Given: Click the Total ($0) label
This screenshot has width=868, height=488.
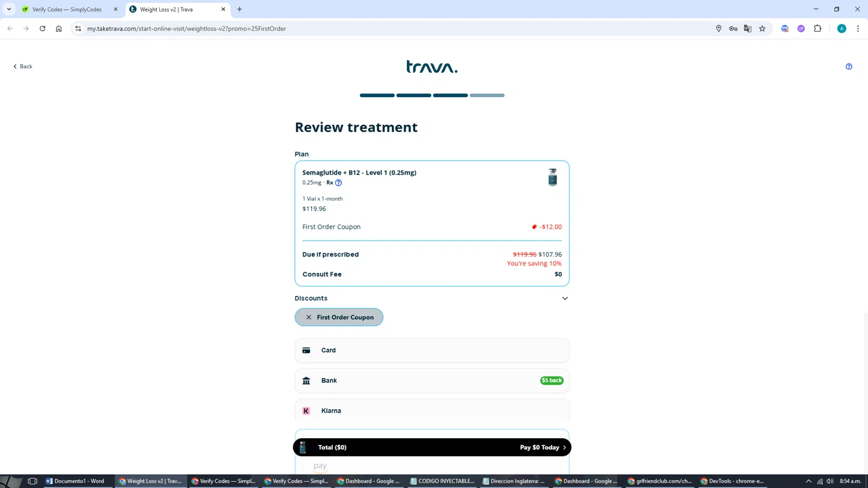Looking at the screenshot, I should 332,448.
